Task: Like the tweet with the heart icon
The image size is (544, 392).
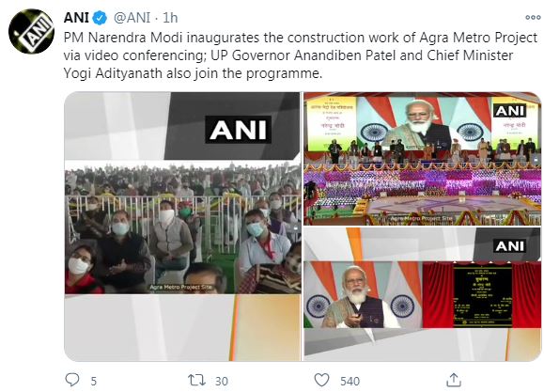Action: click(x=321, y=380)
